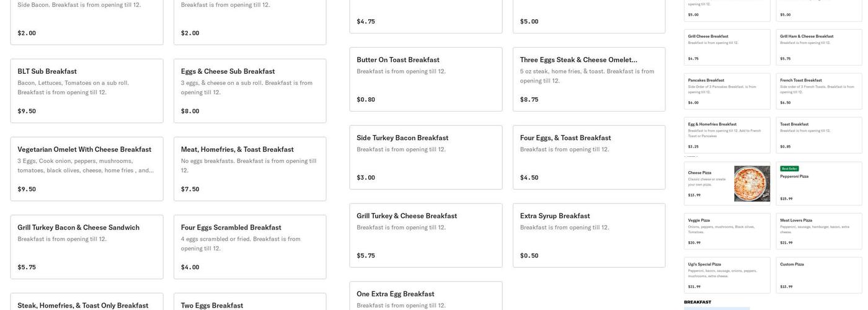Open the Pancakes Breakfast small card
The image size is (868, 310).
pyautogui.click(x=727, y=91)
